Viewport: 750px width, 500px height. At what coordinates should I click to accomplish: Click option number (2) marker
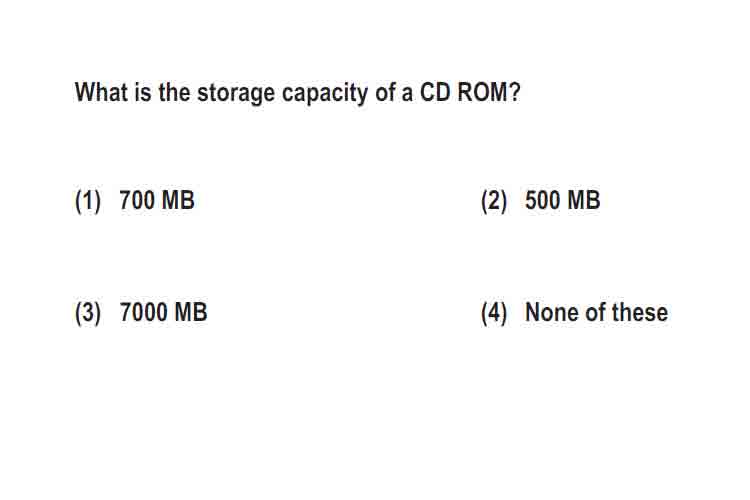pos(494,201)
